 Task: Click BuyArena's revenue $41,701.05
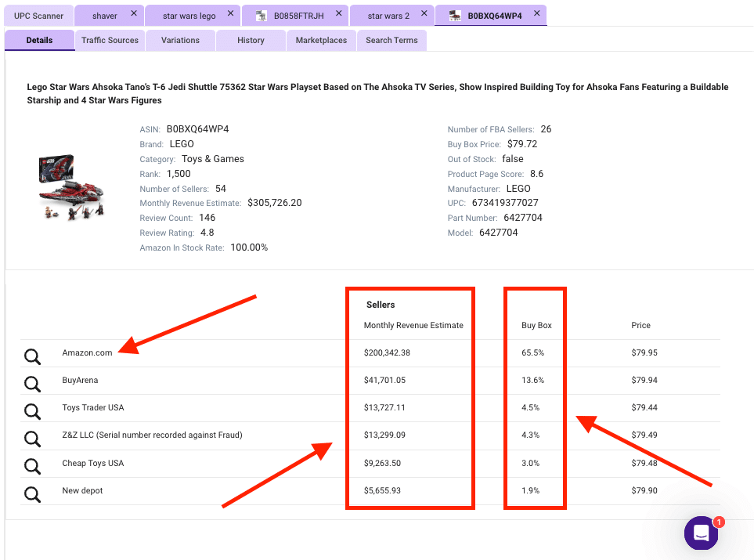(x=384, y=380)
